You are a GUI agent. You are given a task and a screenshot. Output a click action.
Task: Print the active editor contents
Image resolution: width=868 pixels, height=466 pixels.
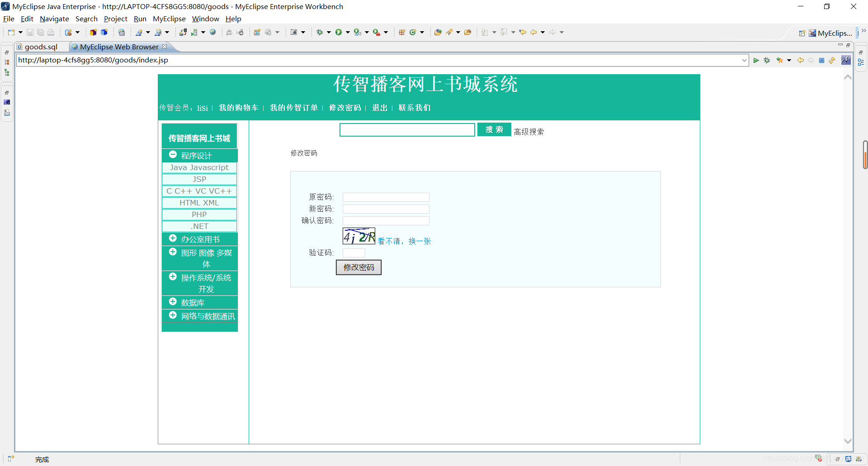pyautogui.click(x=51, y=32)
